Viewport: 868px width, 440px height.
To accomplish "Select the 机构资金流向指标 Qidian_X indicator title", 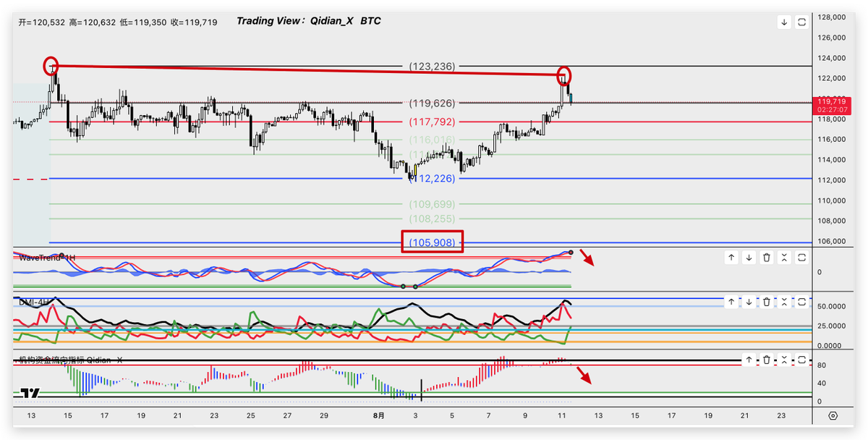I will pos(70,360).
